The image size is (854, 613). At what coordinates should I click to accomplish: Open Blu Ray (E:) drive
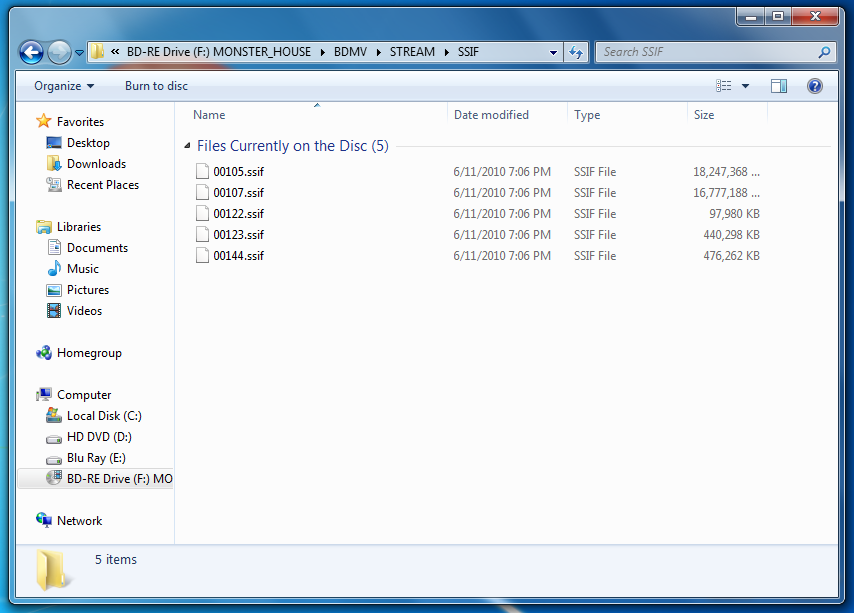pyautogui.click(x=96, y=458)
